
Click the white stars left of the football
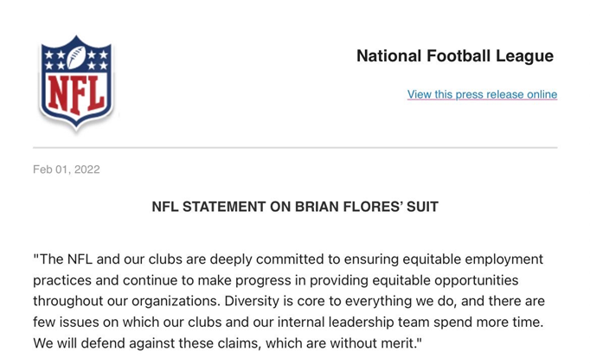click(x=55, y=61)
